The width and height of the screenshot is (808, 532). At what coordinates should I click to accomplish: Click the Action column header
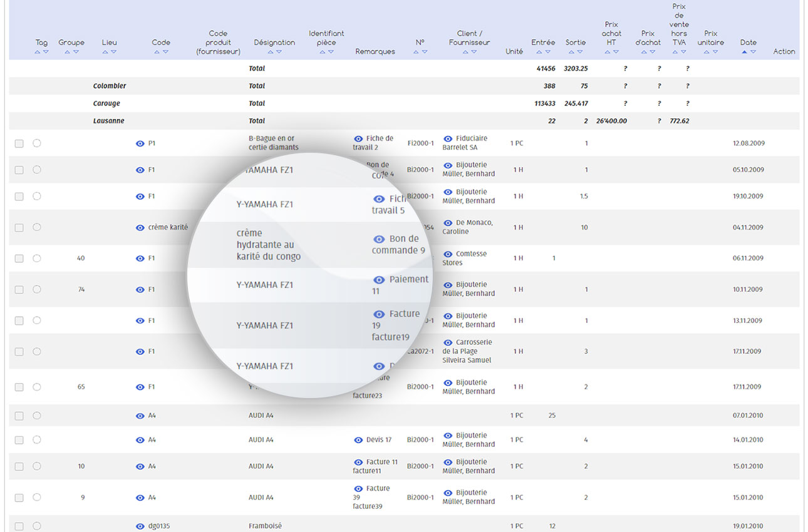point(784,51)
